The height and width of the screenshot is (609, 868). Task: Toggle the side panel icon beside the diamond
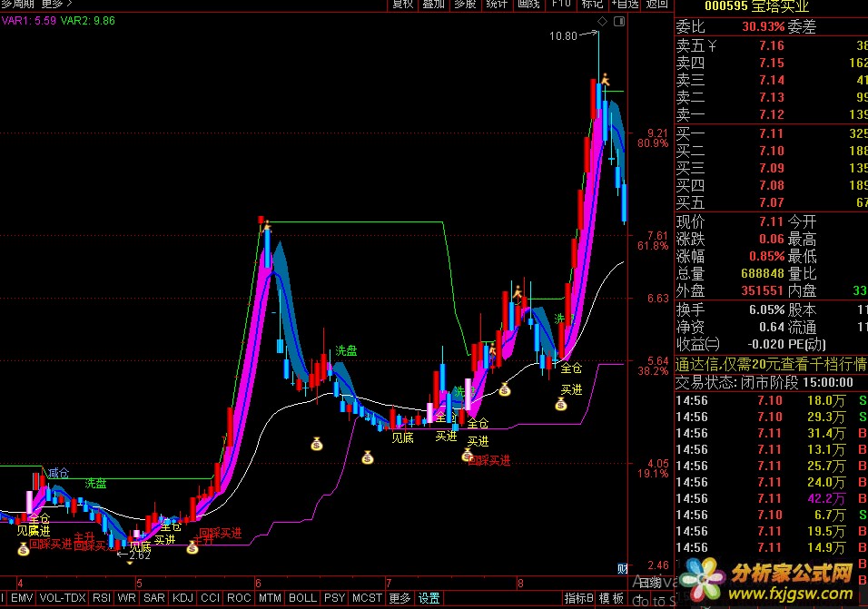click(x=619, y=22)
